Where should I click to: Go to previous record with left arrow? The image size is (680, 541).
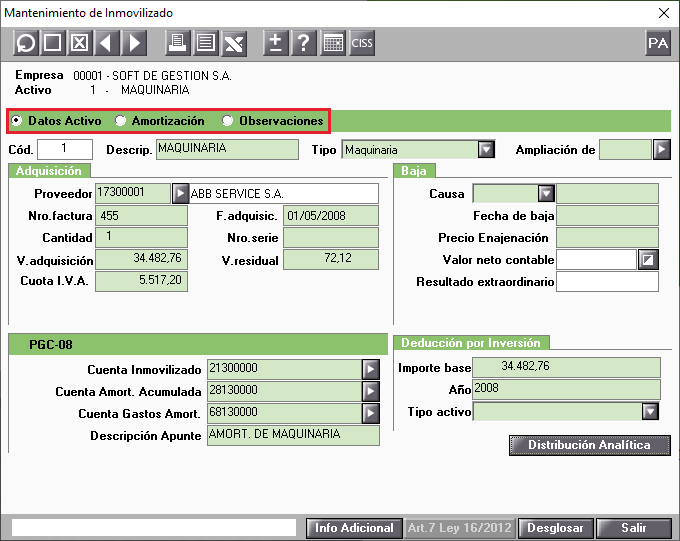[106, 43]
